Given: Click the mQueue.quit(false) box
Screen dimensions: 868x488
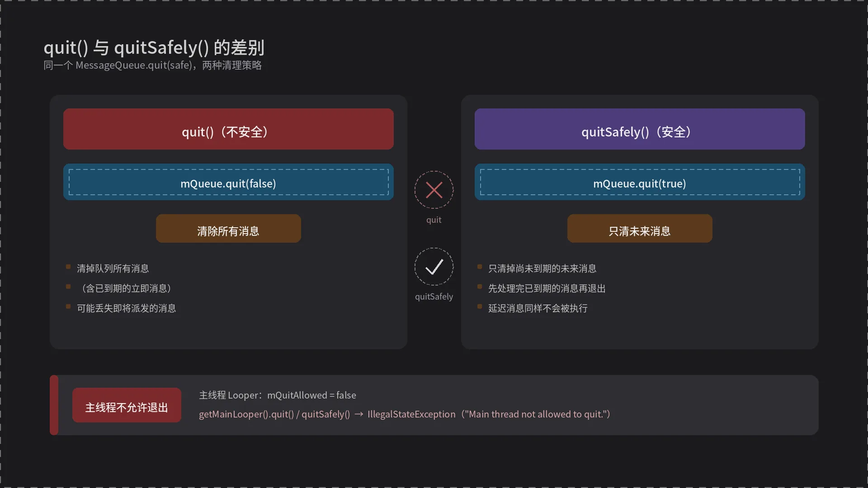Looking at the screenshot, I should pyautogui.click(x=228, y=182).
